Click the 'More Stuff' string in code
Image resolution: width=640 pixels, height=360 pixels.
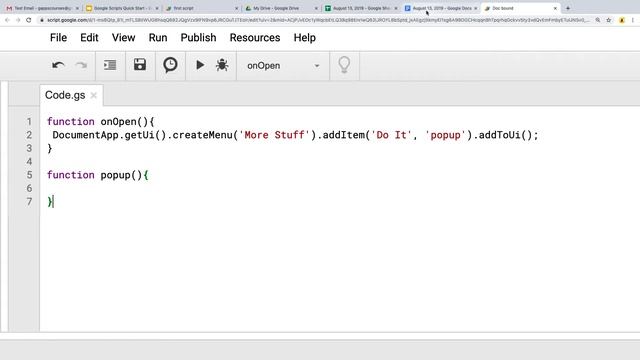point(274,135)
